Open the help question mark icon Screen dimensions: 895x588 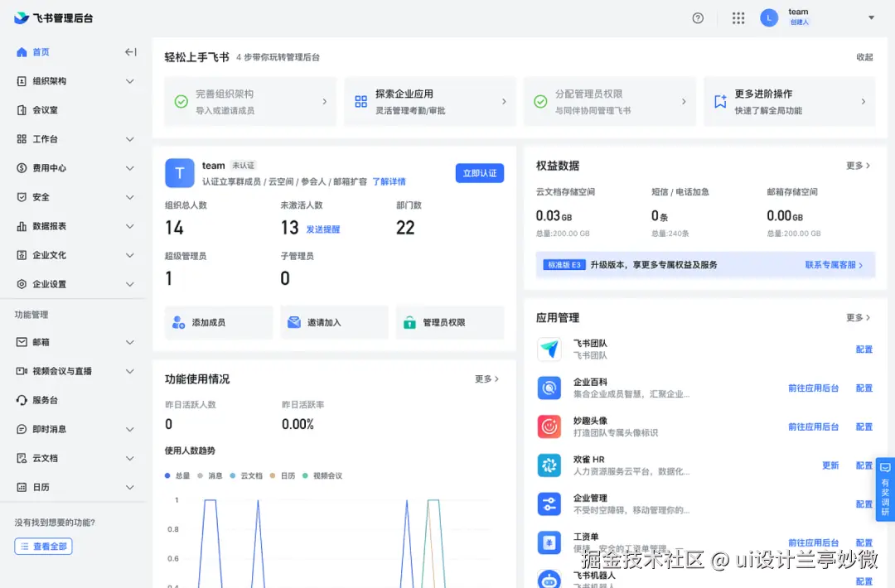click(698, 18)
